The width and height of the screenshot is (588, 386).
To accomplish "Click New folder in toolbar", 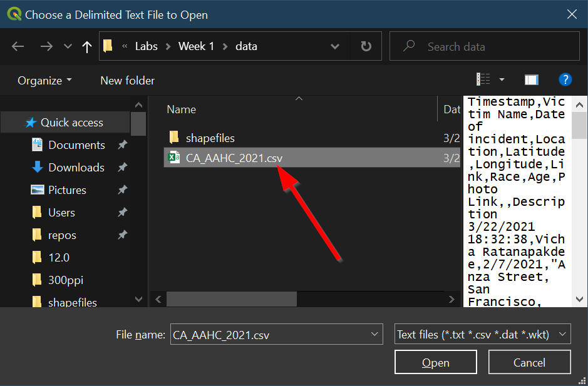I will pyautogui.click(x=127, y=81).
